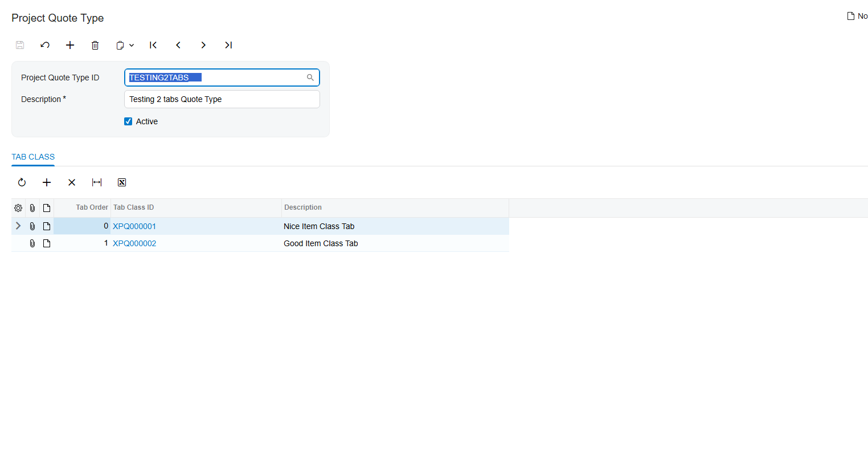Fit grid columns to width
Viewport: 868px width, 465px height.
click(97, 182)
